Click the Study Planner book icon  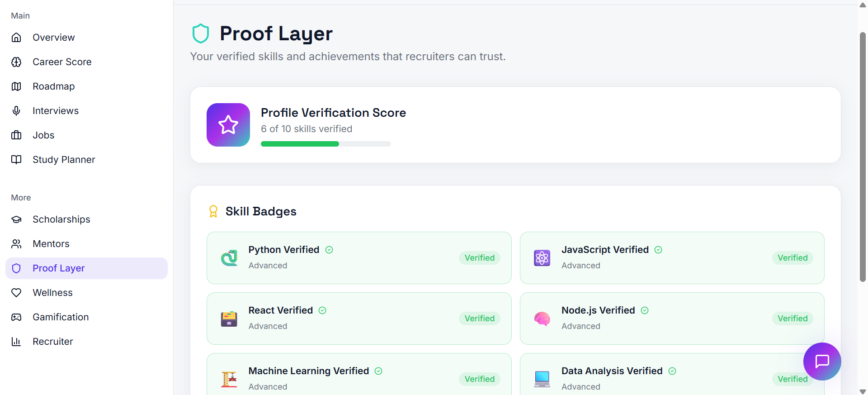point(16,160)
